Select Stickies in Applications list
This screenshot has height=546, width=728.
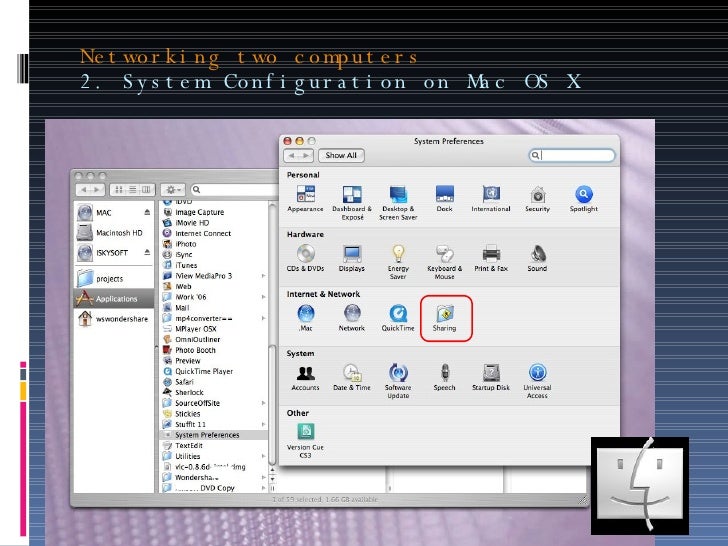[x=214, y=414]
